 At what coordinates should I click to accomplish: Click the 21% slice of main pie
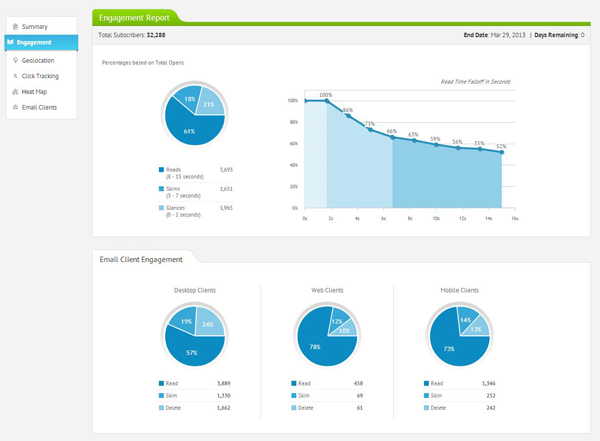[209, 104]
